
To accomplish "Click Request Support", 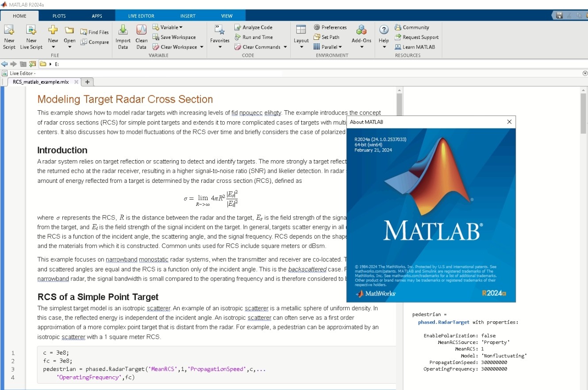I will [x=417, y=37].
